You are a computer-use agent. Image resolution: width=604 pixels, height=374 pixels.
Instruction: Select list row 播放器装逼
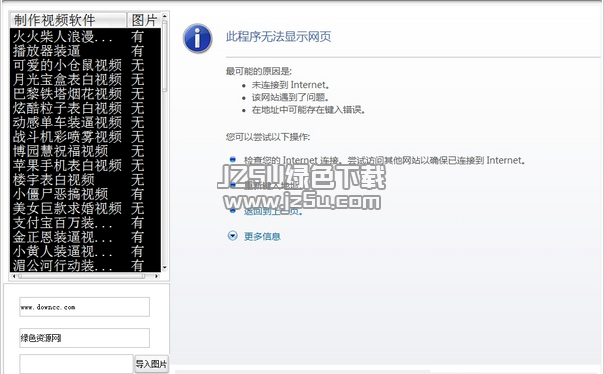[85, 50]
